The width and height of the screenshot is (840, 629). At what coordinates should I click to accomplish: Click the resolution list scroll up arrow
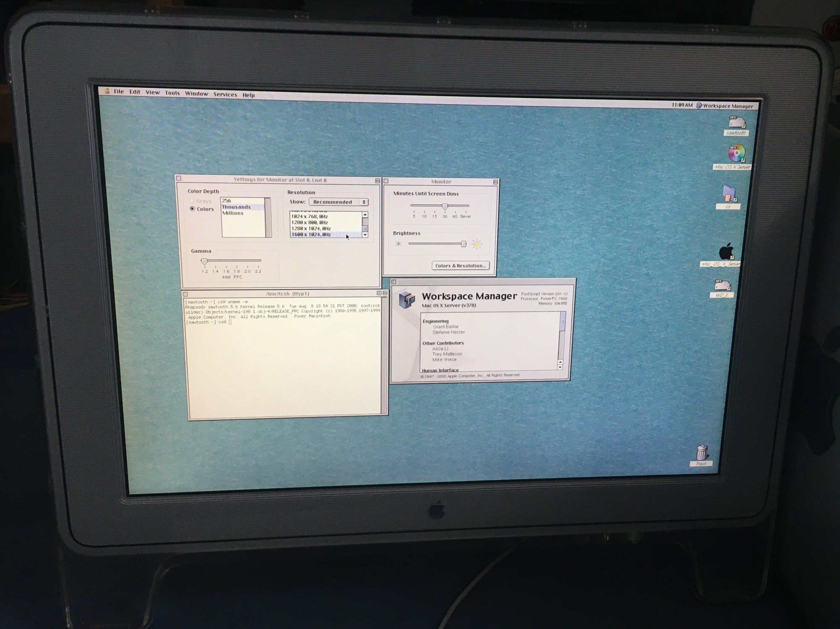[x=365, y=215]
